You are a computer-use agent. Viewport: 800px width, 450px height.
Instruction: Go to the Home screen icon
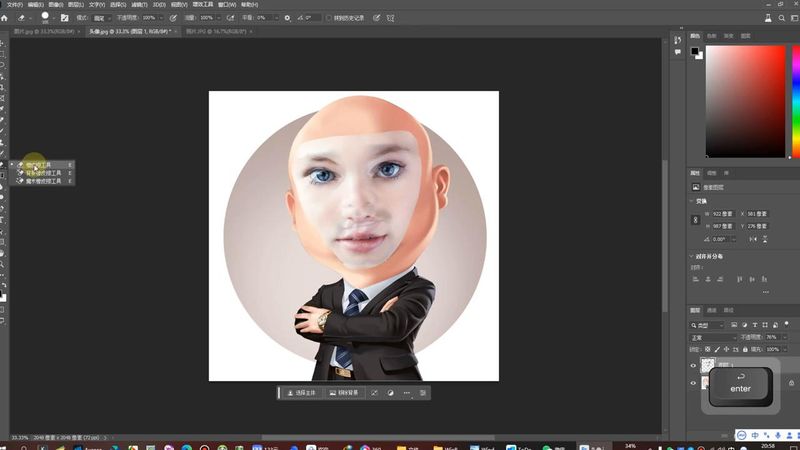(5, 18)
